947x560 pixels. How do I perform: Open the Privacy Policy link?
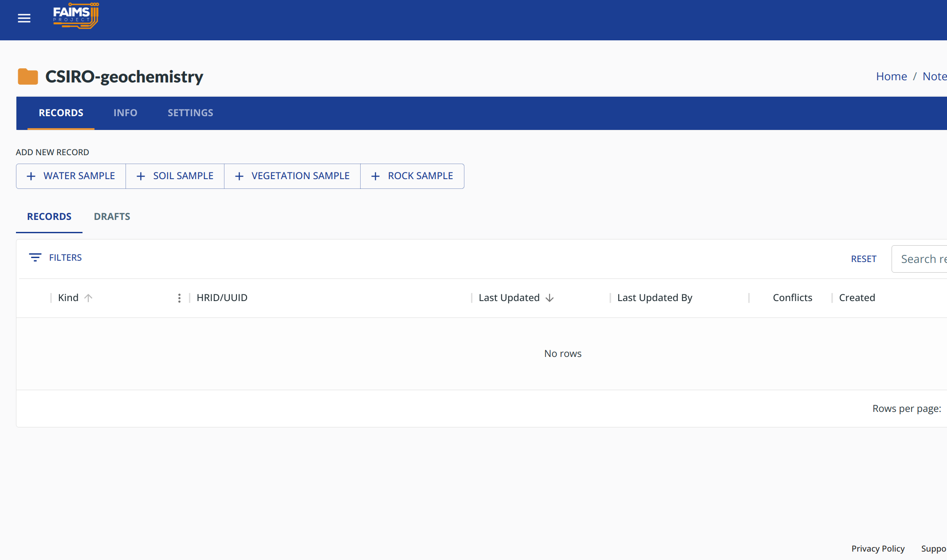click(878, 548)
